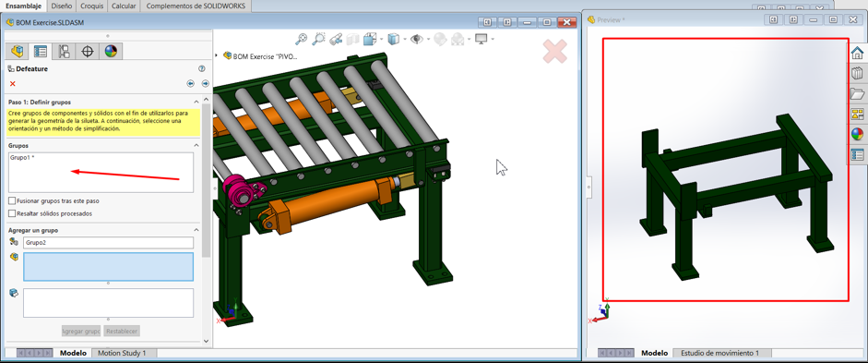Open Complementos de SOLIDWORKS tab
Image resolution: width=868 pixels, height=363 pixels.
196,6
